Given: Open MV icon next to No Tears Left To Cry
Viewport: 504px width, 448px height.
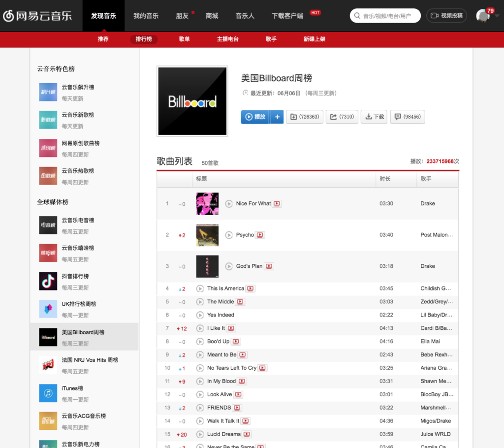Looking at the screenshot, I should [263, 368].
